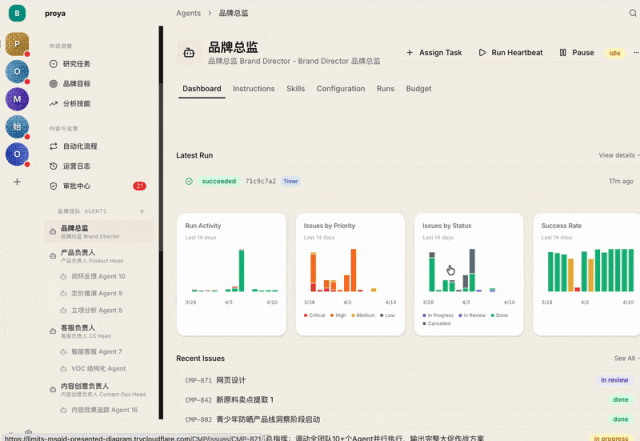The height and width of the screenshot is (441, 640).
Task: Open 内容效果追踪 Agent 16
Action: (104, 410)
